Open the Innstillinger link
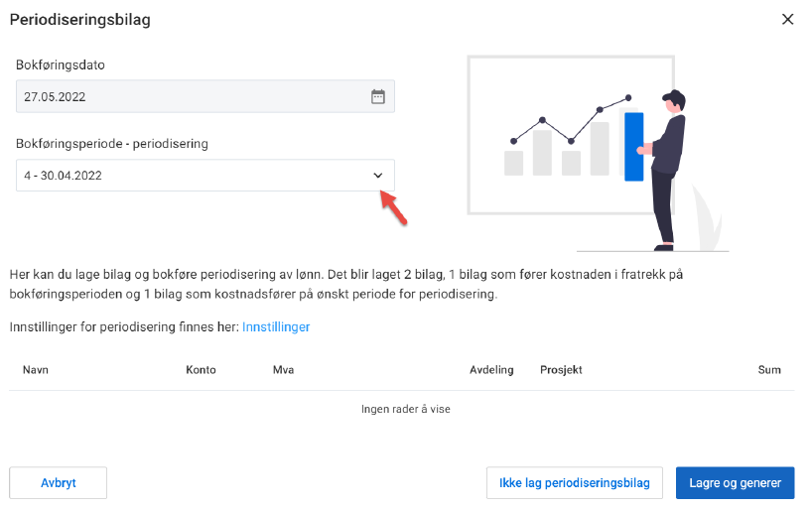Screen dimensions: 812x510 pyautogui.click(x=276, y=326)
